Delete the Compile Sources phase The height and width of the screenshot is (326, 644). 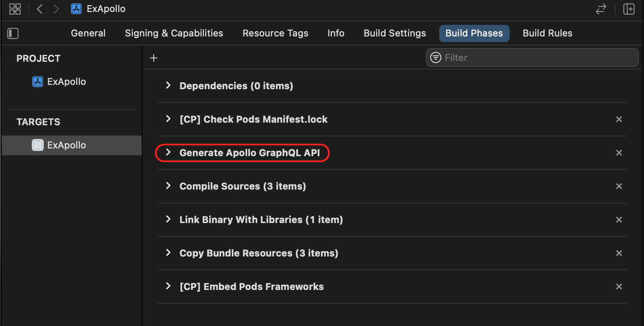click(619, 186)
